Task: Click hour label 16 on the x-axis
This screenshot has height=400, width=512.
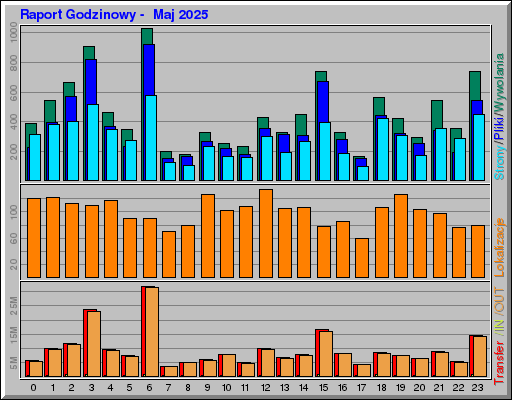Action: (x=343, y=388)
